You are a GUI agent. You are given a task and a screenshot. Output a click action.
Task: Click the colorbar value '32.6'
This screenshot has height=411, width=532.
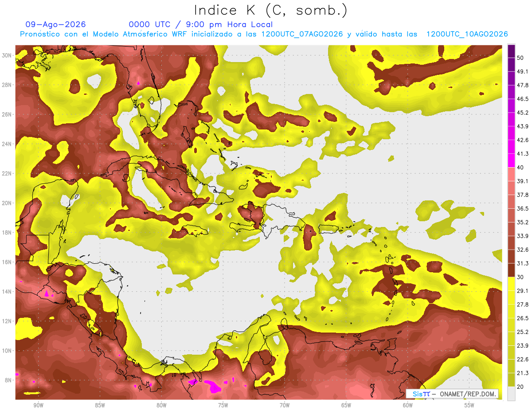(523, 250)
